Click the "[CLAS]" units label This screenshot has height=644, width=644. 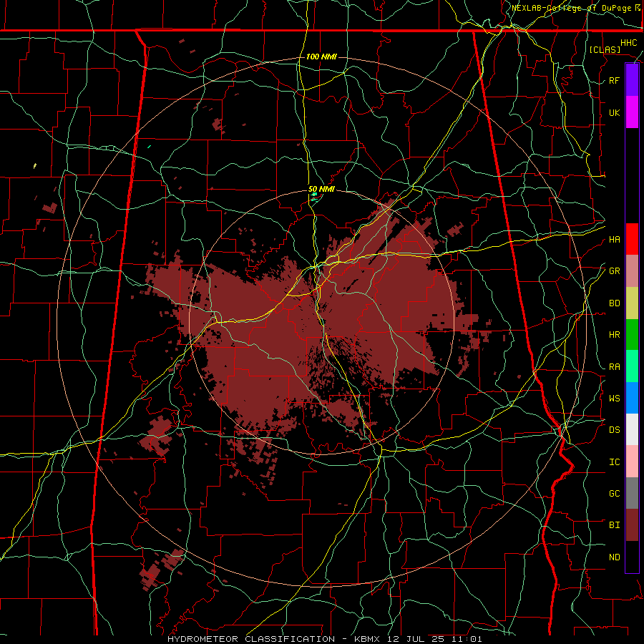[x=605, y=50]
